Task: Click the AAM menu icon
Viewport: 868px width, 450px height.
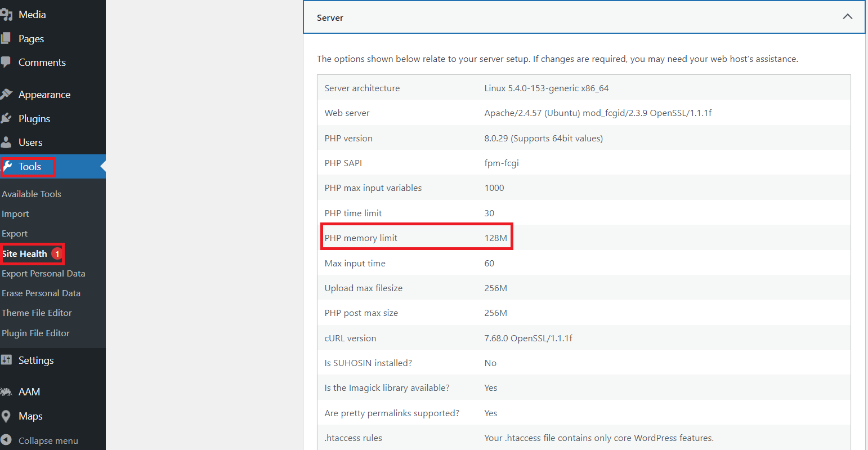Action: (6, 392)
